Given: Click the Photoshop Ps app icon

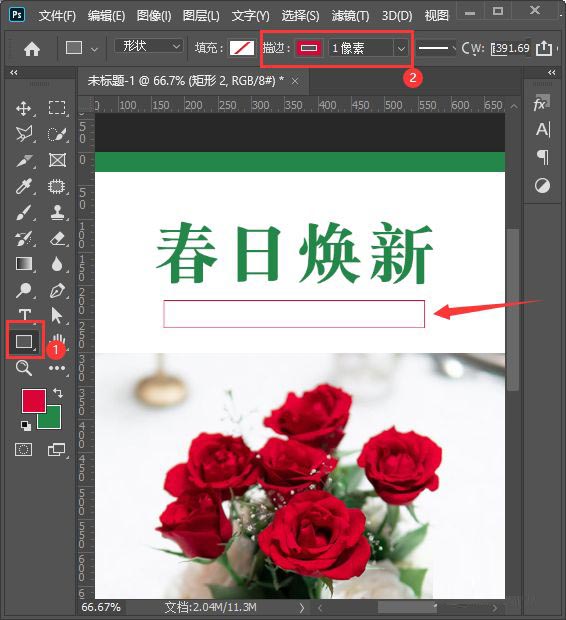Looking at the screenshot, I should [x=17, y=15].
